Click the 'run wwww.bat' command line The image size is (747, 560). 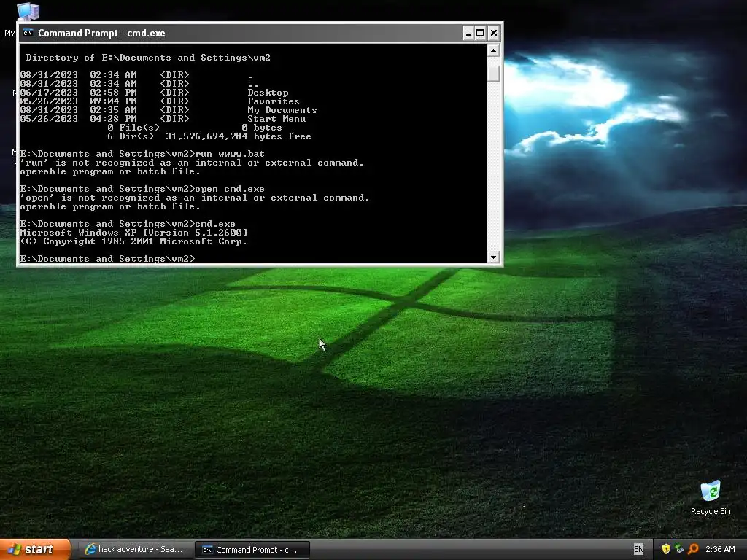coord(142,154)
